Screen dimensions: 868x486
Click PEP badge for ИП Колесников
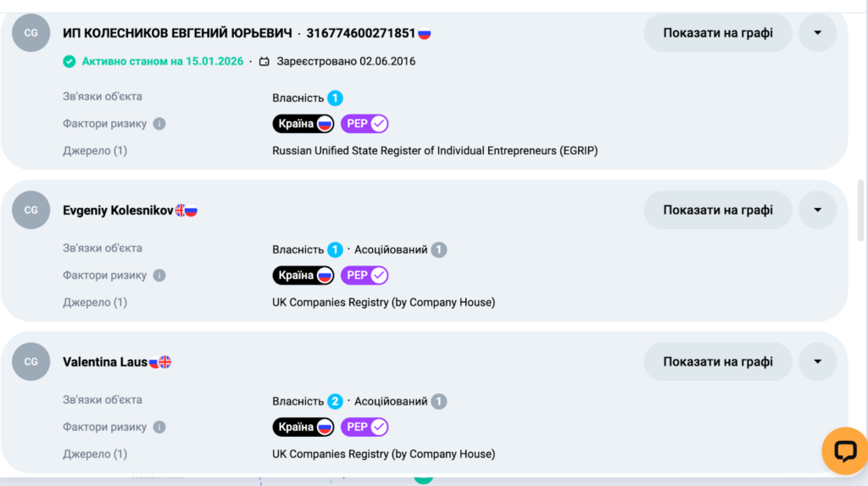[364, 124]
